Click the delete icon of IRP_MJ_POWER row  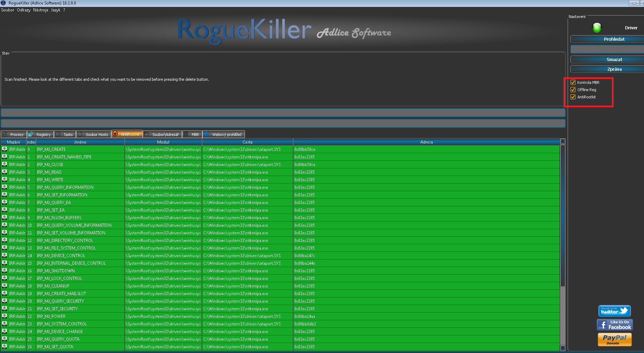4,316
